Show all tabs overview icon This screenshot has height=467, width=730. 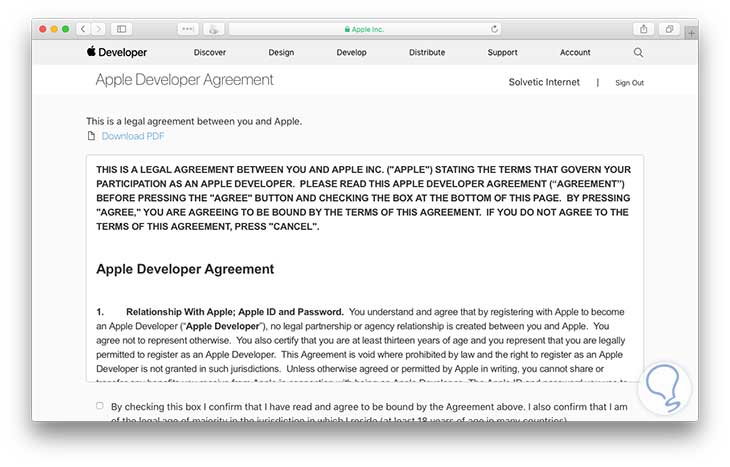pyautogui.click(x=669, y=29)
